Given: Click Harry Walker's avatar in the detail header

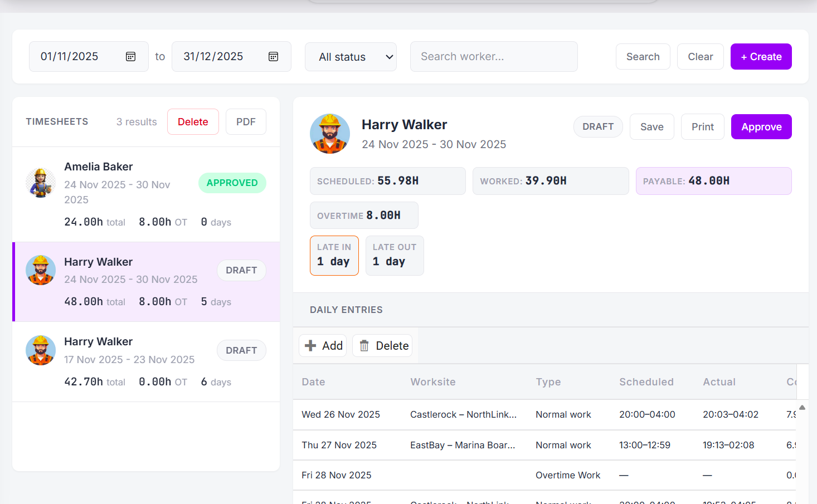Looking at the screenshot, I should [330, 134].
